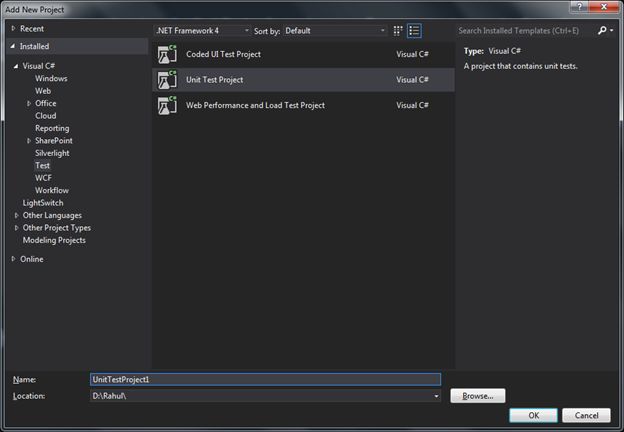This screenshot has width=624, height=432.
Task: Select Windows under Visual C#
Action: tap(51, 78)
